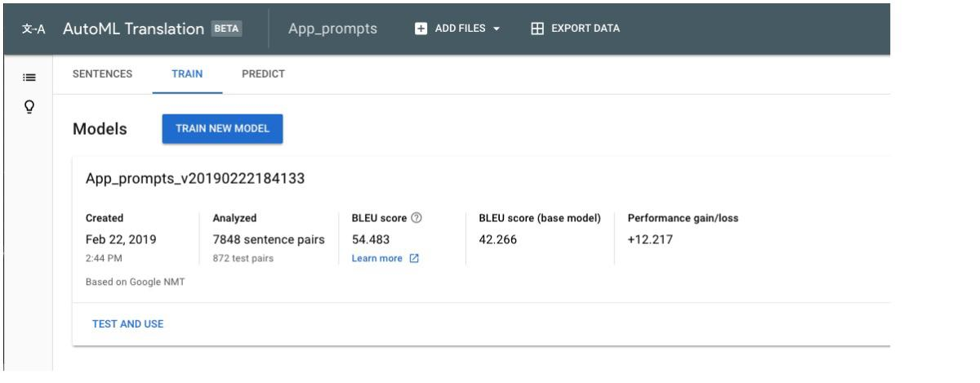The height and width of the screenshot is (383, 980).
Task: Click the Add Files label
Action: point(460,29)
